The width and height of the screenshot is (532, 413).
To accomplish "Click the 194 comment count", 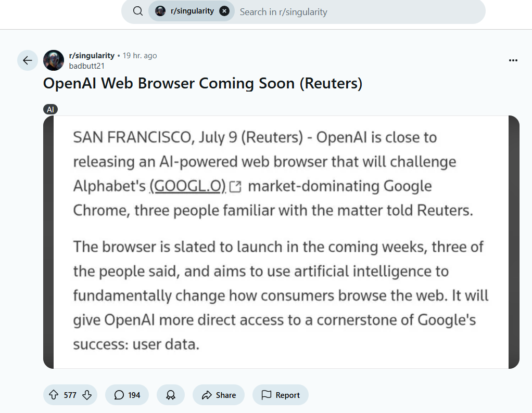I will (x=134, y=395).
